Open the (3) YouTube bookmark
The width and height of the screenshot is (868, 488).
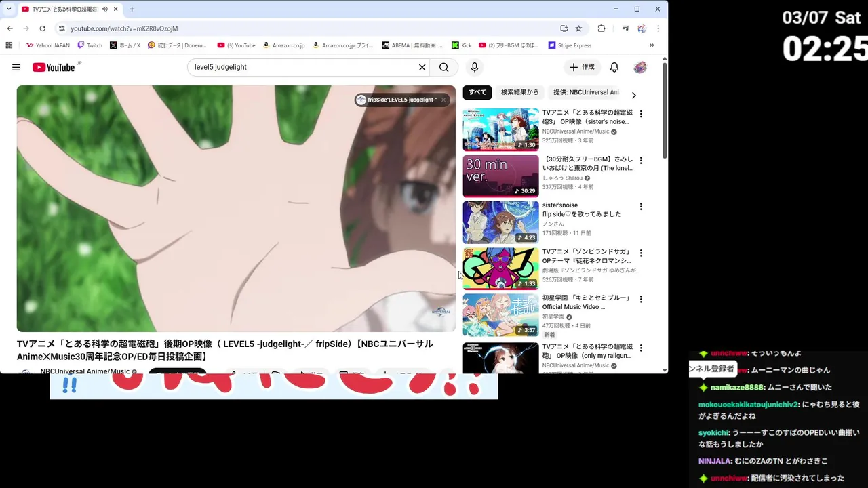[x=236, y=45]
